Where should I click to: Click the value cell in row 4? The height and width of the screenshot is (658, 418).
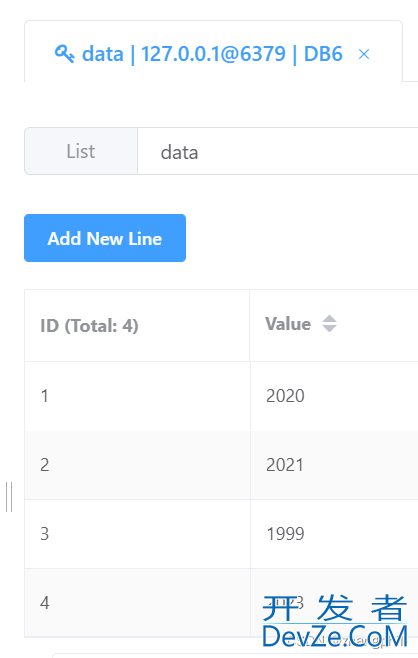coord(334,603)
